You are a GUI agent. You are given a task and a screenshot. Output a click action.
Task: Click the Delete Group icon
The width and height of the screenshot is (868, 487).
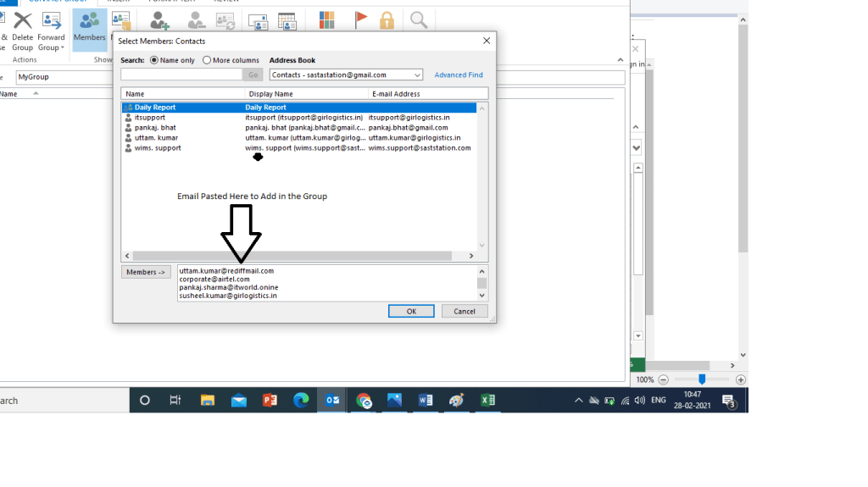click(23, 21)
